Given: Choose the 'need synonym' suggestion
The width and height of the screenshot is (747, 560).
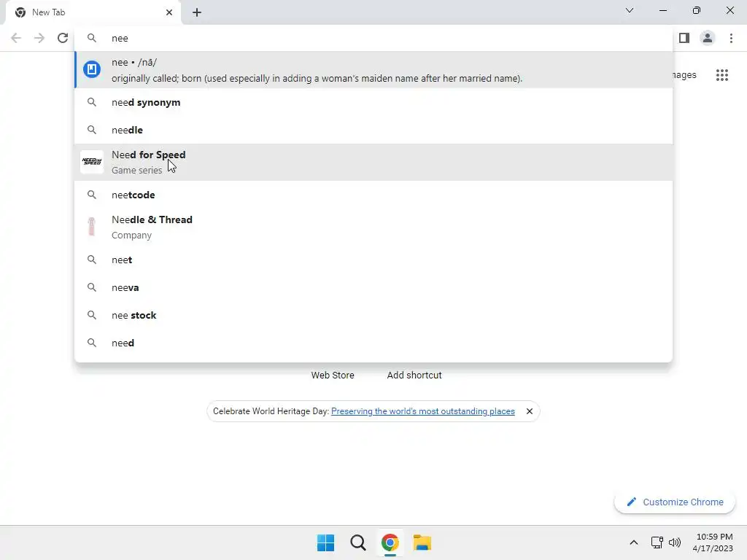Looking at the screenshot, I should tap(373, 102).
